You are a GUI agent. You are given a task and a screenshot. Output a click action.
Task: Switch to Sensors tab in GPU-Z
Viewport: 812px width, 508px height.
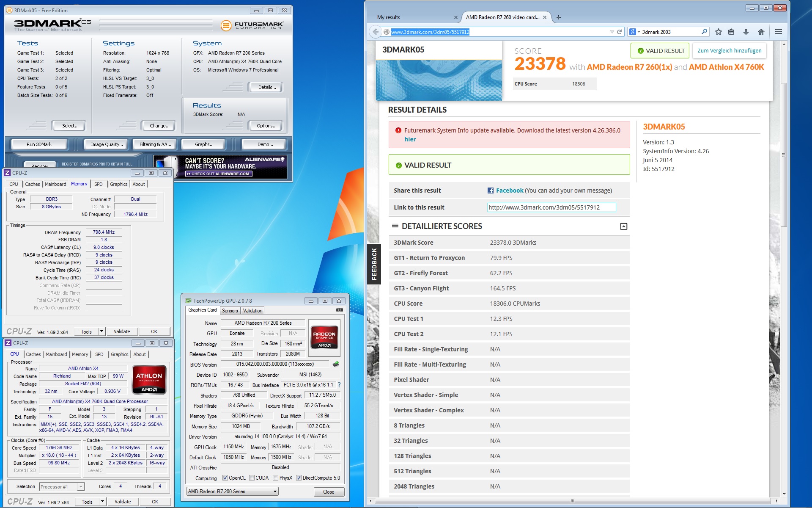[230, 311]
